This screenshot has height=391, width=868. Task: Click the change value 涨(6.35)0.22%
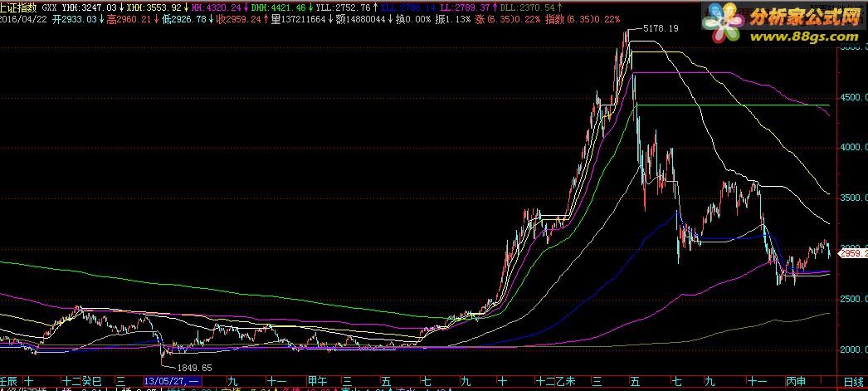click(x=508, y=19)
